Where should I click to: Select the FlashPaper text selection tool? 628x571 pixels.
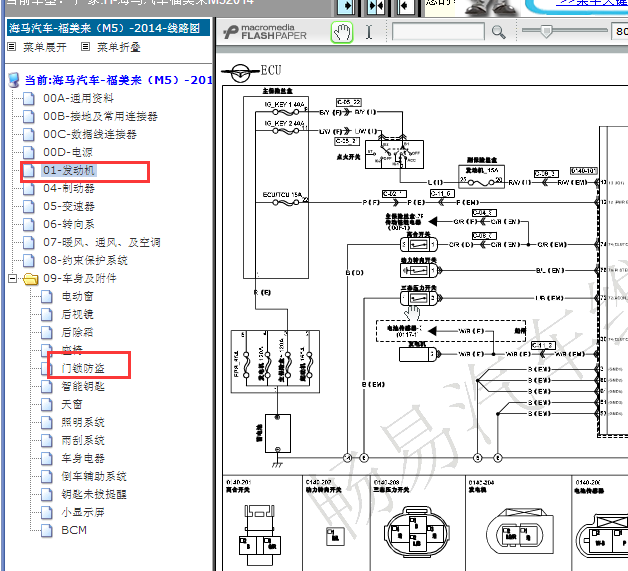[369, 32]
